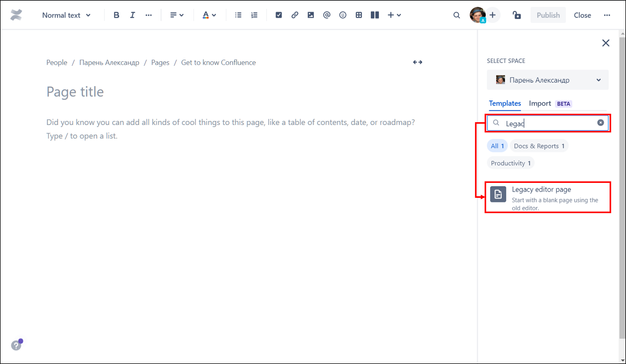Screen dimensions: 626x364
Task: Open more formatting options ellipsis
Action: pyautogui.click(x=149, y=15)
